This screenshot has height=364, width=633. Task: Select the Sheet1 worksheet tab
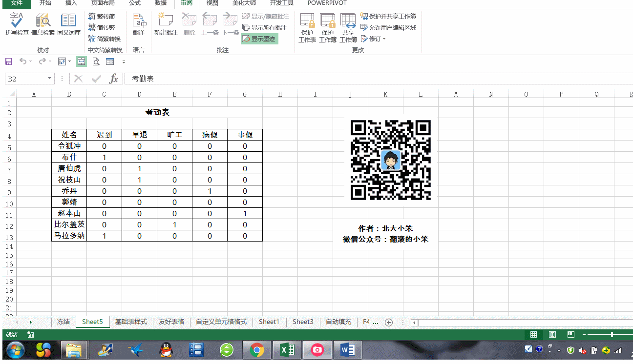click(x=269, y=322)
